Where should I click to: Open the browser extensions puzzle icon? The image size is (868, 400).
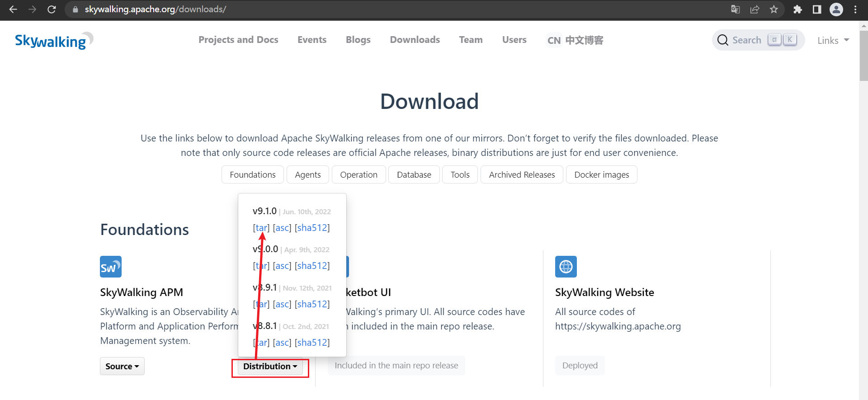click(x=797, y=9)
